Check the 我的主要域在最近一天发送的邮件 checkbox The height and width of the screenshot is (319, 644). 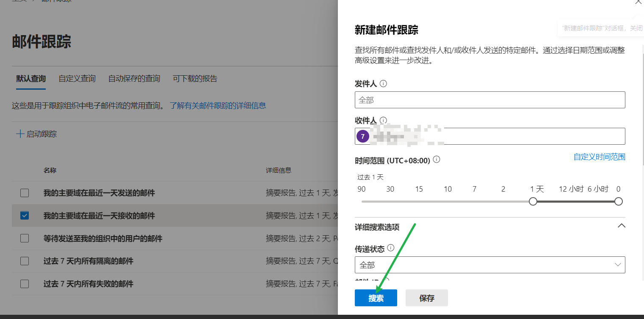click(x=25, y=193)
